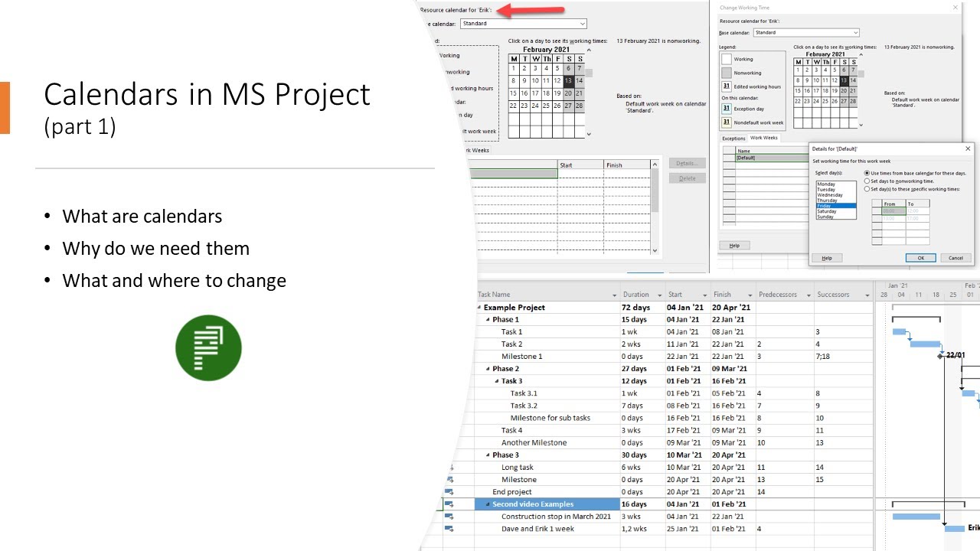Screen dimensions: 980x551
Task: Click the green MS Project logo icon
Action: 208,348
